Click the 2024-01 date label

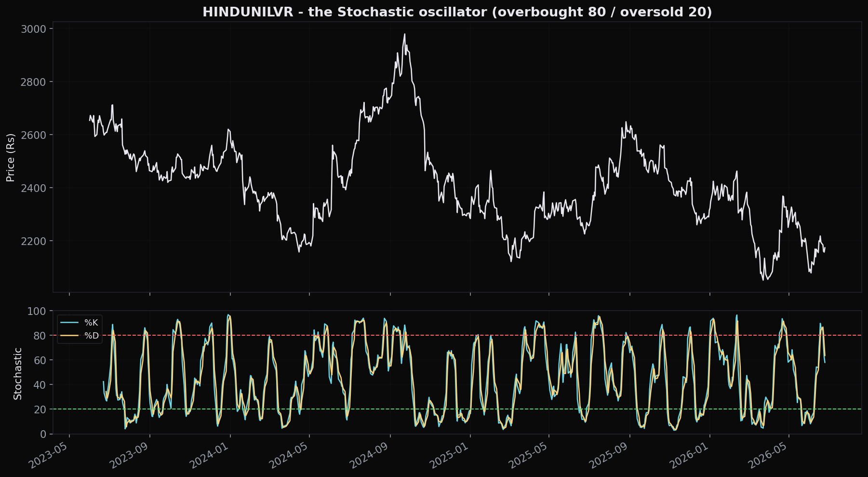(x=210, y=455)
